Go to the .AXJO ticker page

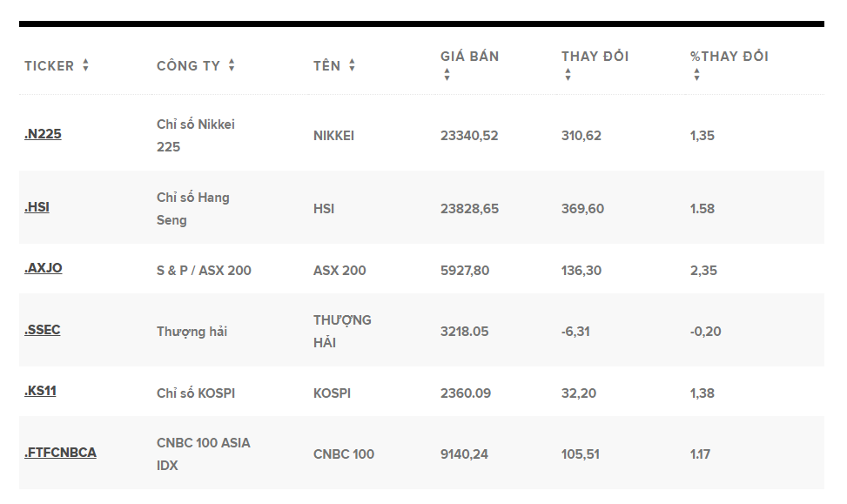coord(44,268)
